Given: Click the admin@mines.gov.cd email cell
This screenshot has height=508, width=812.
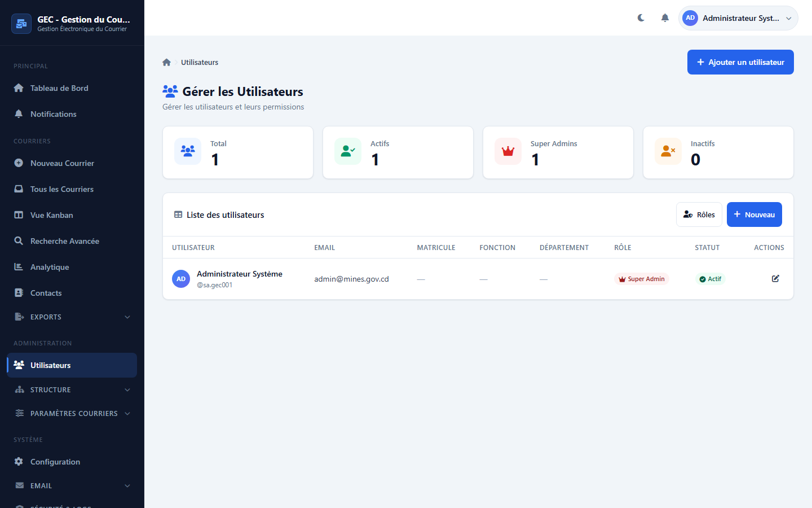Looking at the screenshot, I should (x=351, y=279).
